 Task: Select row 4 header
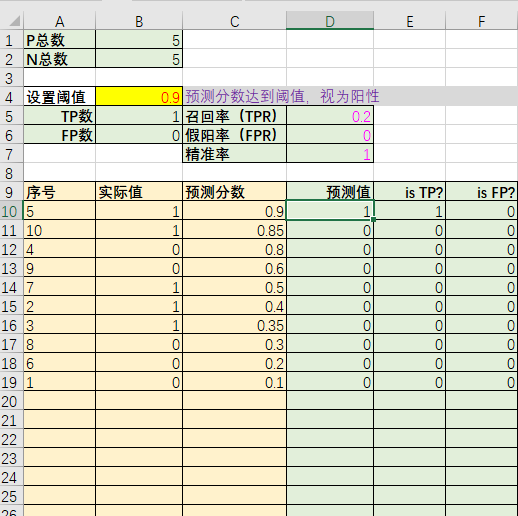(x=11, y=97)
